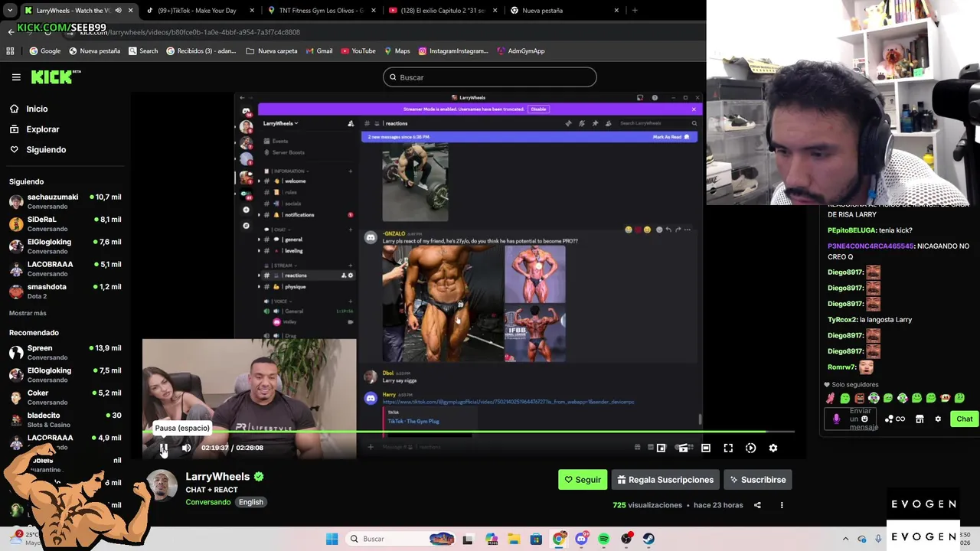Click the video progress bar
The height and width of the screenshot is (551, 980).
pyautogui.click(x=469, y=432)
